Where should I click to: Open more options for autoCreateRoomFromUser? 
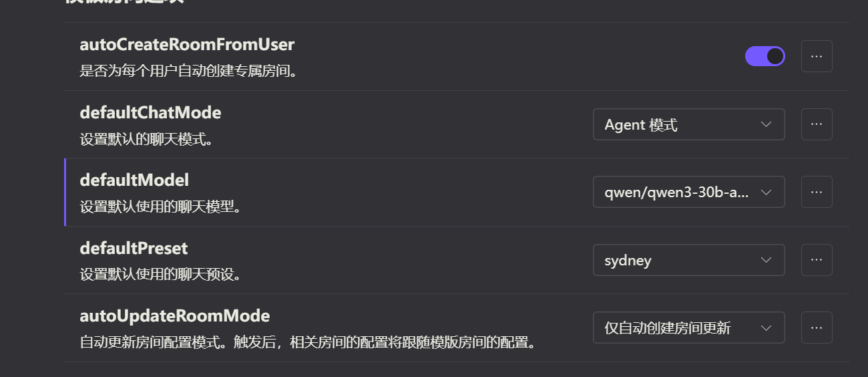817,56
